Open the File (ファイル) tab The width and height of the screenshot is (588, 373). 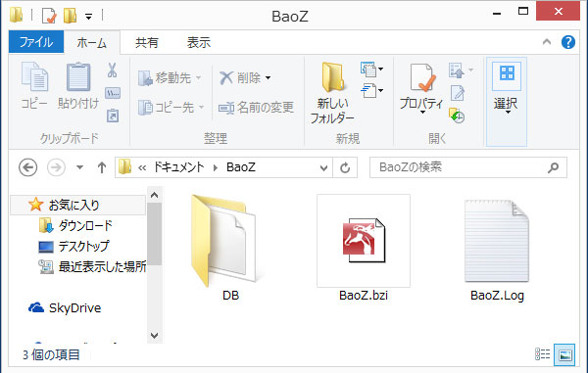(x=36, y=42)
